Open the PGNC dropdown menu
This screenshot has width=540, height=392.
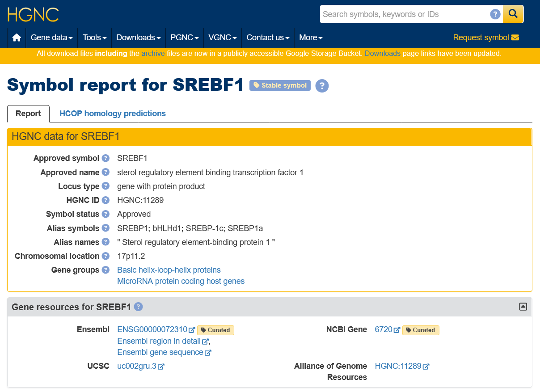click(x=185, y=38)
